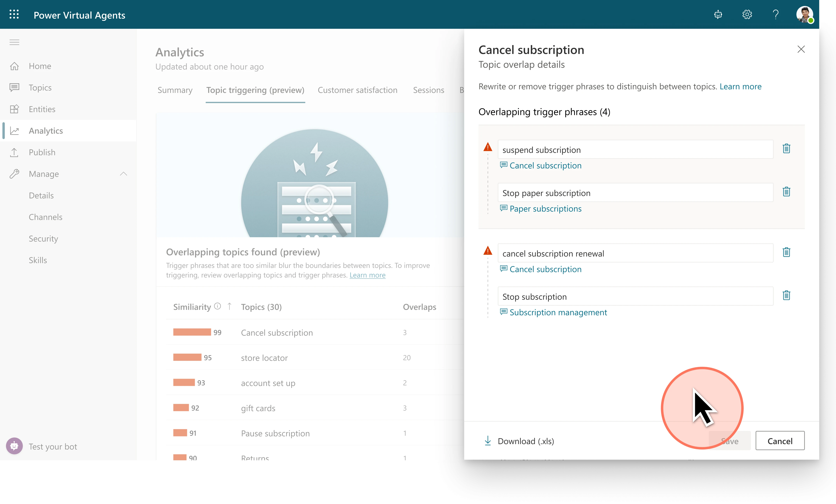This screenshot has height=504, width=836.
Task: Click the Test your bot robot icon
Action: coord(14,446)
